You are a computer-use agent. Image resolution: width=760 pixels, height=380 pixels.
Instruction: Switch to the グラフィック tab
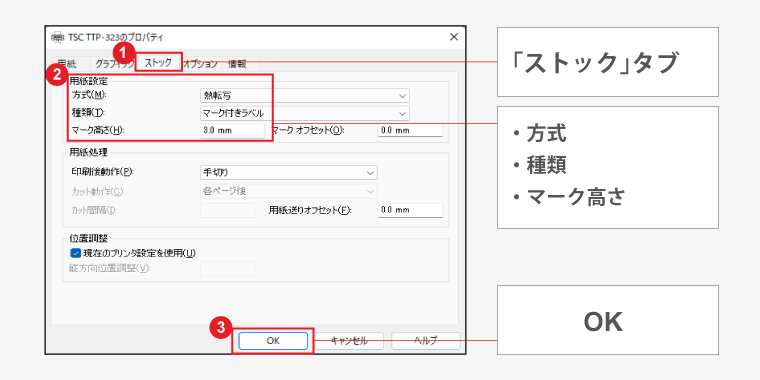pyautogui.click(x=112, y=63)
